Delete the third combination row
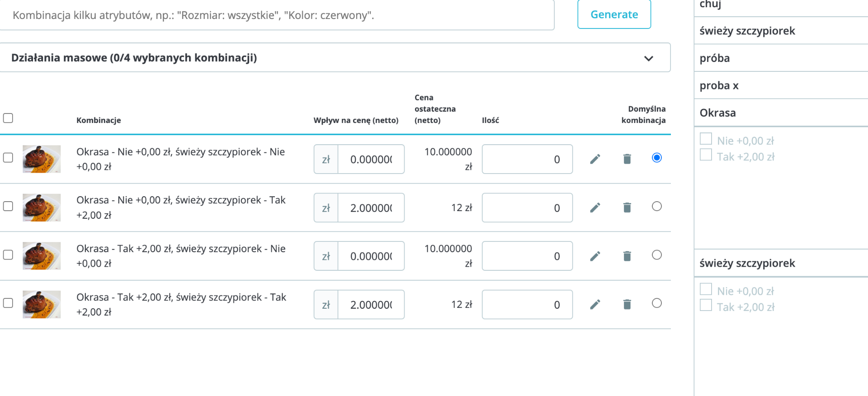 (627, 256)
